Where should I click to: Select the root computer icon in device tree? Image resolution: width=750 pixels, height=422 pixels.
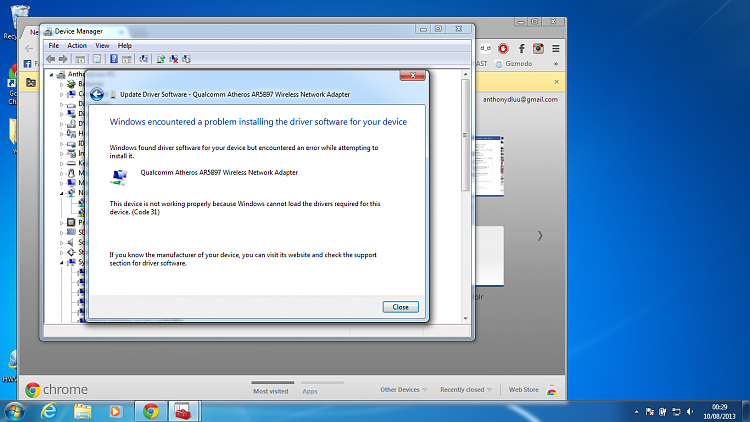61,74
